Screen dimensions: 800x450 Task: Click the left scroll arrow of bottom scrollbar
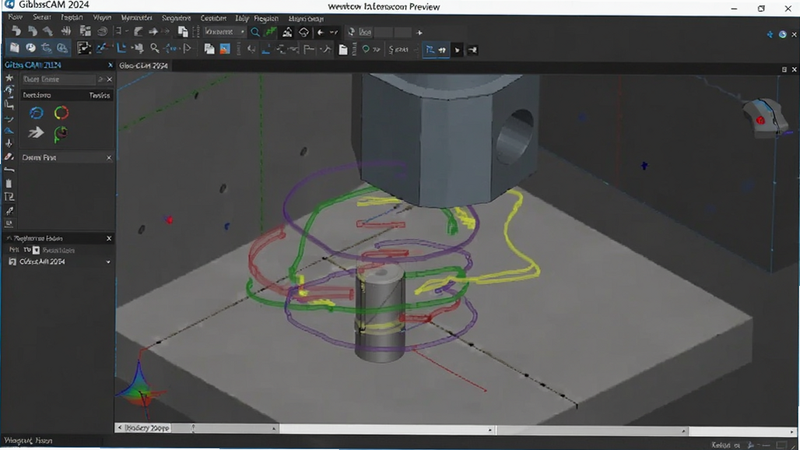click(120, 428)
